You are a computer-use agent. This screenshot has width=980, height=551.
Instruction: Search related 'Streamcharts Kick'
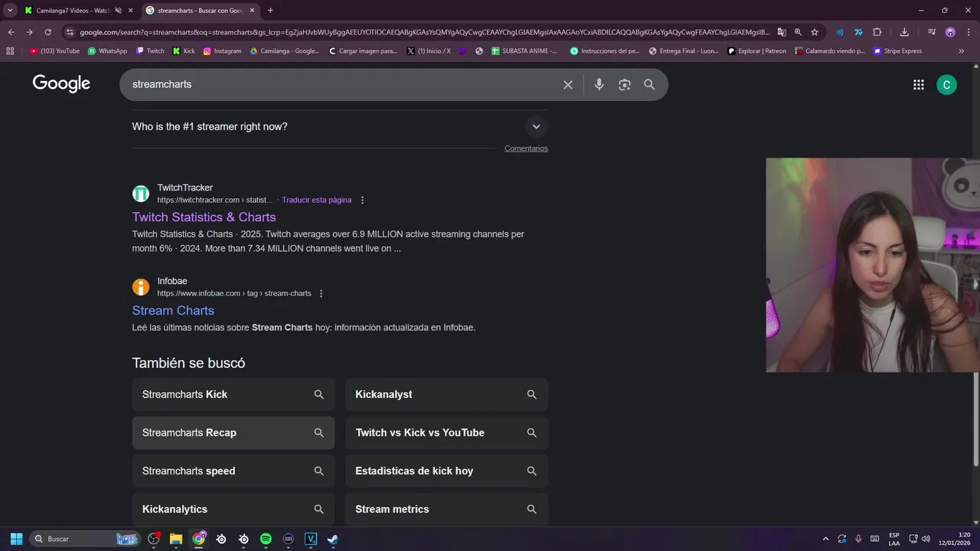click(234, 395)
